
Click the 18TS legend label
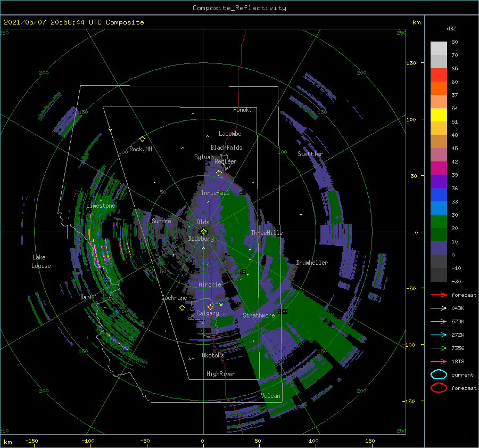[x=458, y=362]
